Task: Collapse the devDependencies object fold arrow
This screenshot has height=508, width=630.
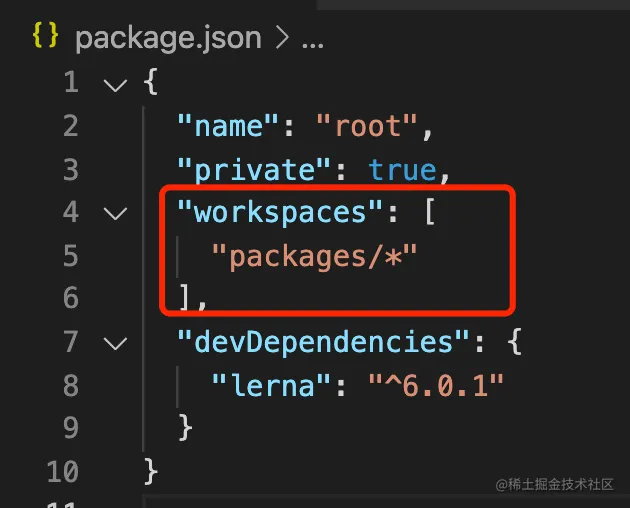Action: (115, 343)
